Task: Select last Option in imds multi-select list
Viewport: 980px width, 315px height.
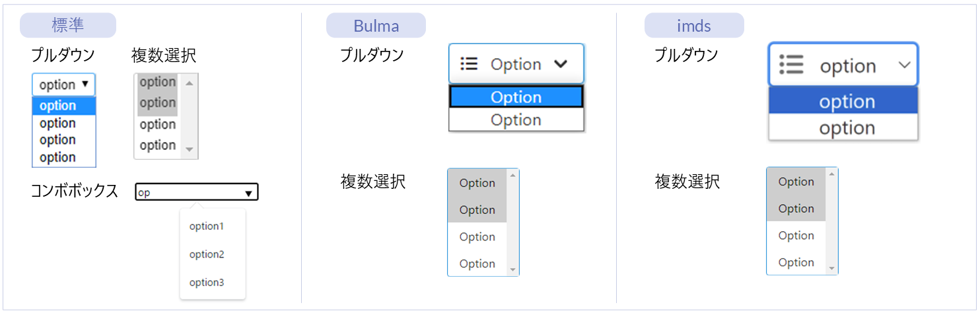Action: (x=796, y=263)
